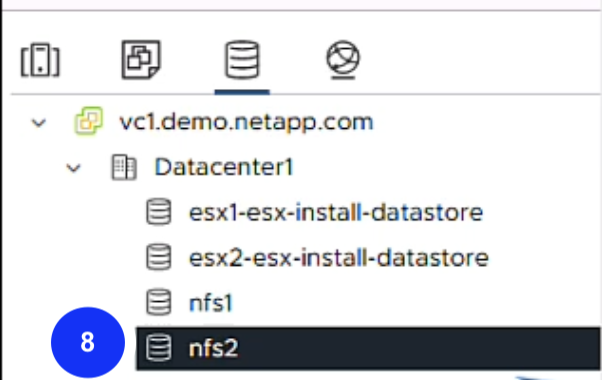The image size is (602, 380).
Task: Select the nfs1 datastore
Action: click(x=211, y=303)
